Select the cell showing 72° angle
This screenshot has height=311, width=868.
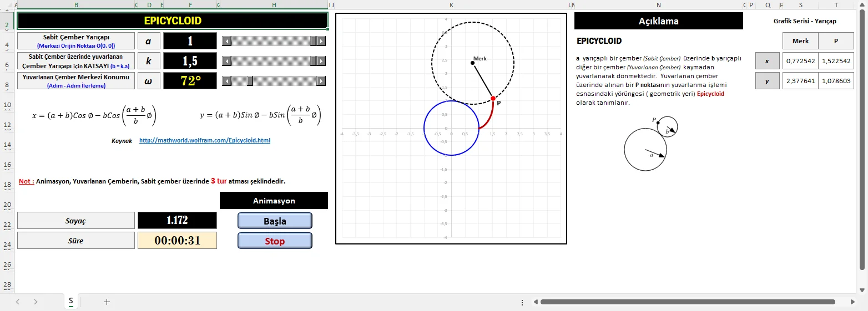click(x=190, y=81)
